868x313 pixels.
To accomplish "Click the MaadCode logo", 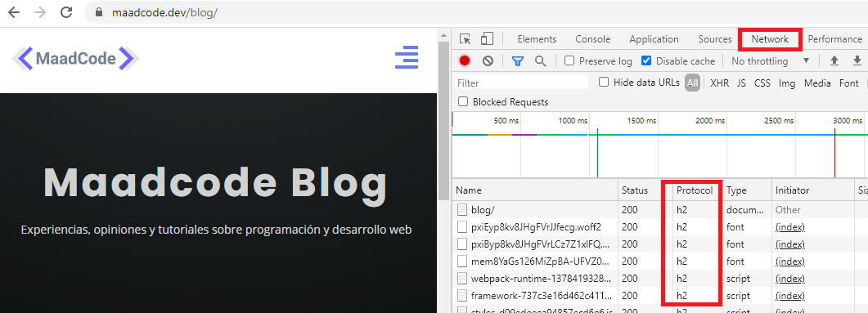I will click(x=75, y=58).
